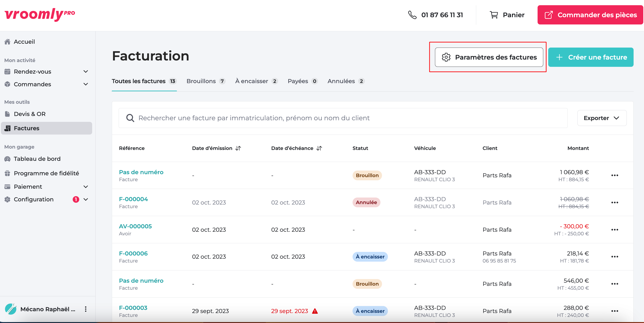Click the phone number icon in header
Viewport: 644px width, 323px height.
(412, 15)
